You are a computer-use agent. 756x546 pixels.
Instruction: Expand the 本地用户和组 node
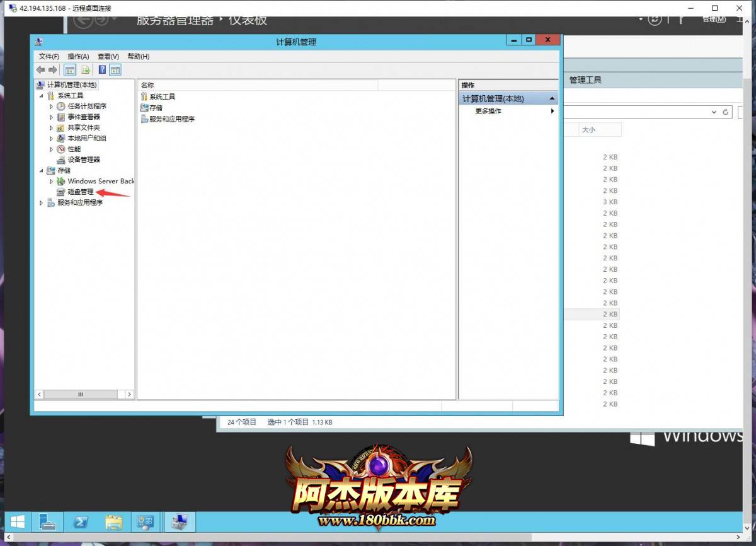coord(52,138)
